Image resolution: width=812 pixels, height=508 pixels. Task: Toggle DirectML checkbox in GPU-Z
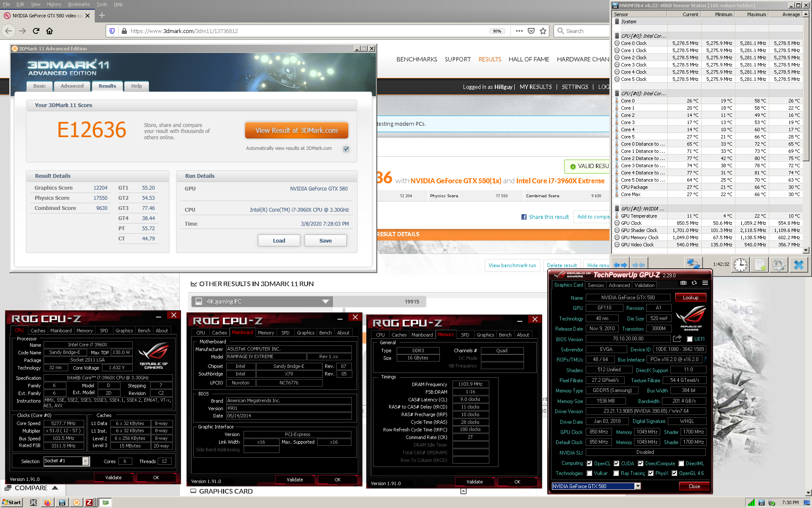pyautogui.click(x=681, y=464)
